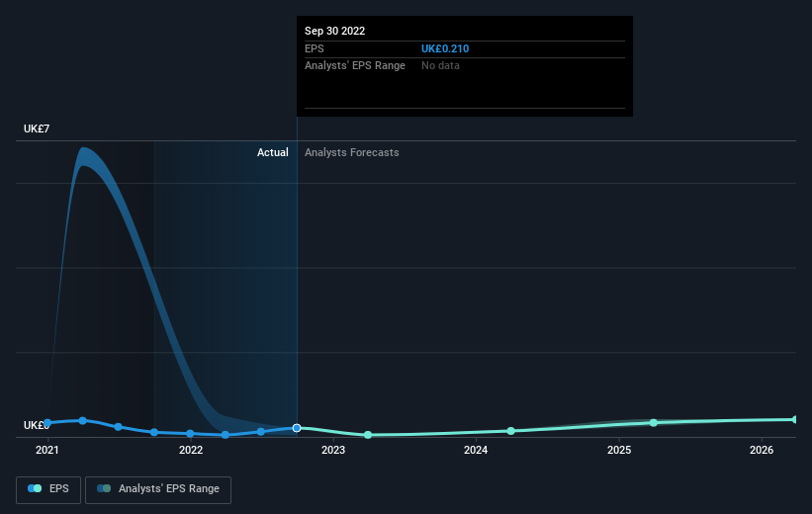The height and width of the screenshot is (514, 812).
Task: Click the EPS color swatch in legend
Action: pos(35,488)
